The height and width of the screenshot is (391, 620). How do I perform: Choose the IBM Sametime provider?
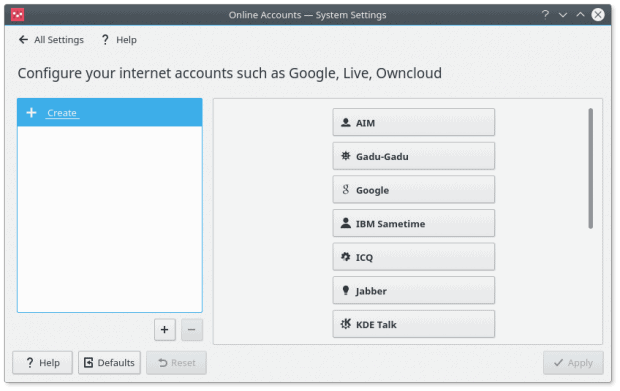tap(413, 223)
